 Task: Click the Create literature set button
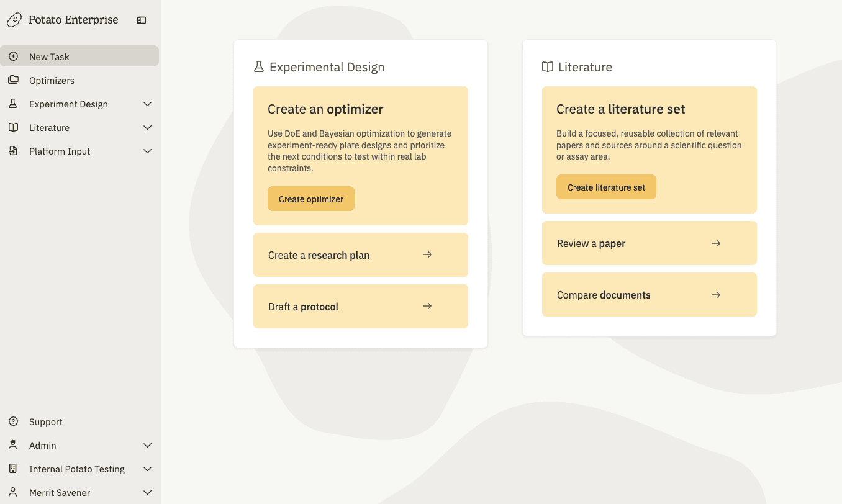(606, 187)
